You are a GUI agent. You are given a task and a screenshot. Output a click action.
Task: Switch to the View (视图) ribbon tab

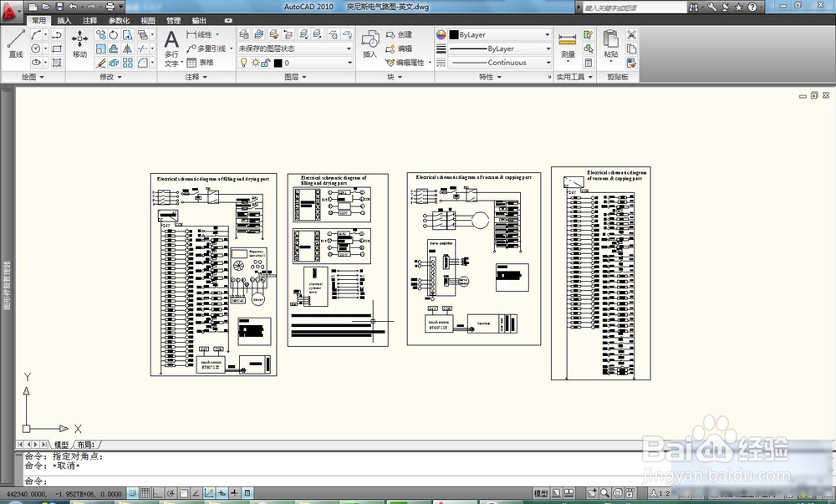pyautogui.click(x=148, y=20)
